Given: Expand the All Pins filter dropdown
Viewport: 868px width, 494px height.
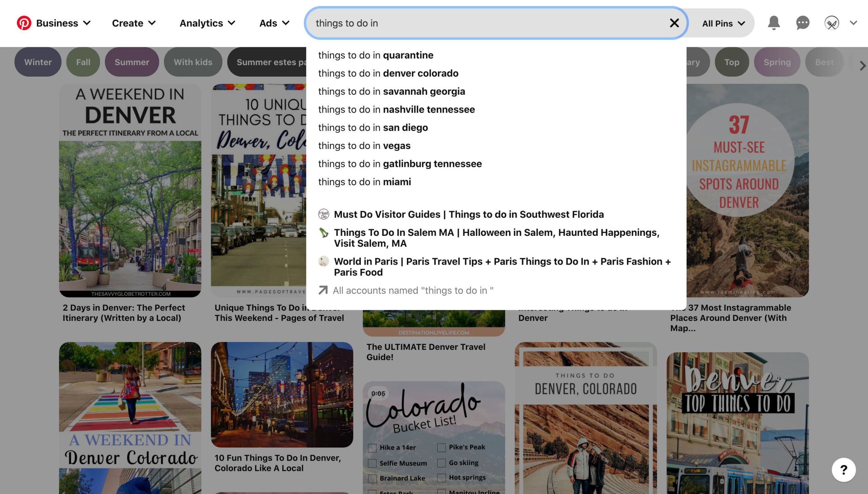Looking at the screenshot, I should [x=723, y=23].
